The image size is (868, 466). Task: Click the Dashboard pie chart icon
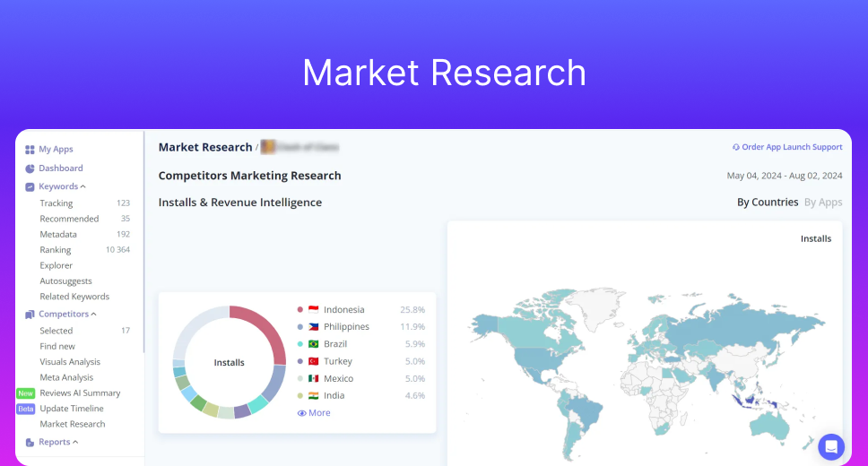click(x=30, y=168)
